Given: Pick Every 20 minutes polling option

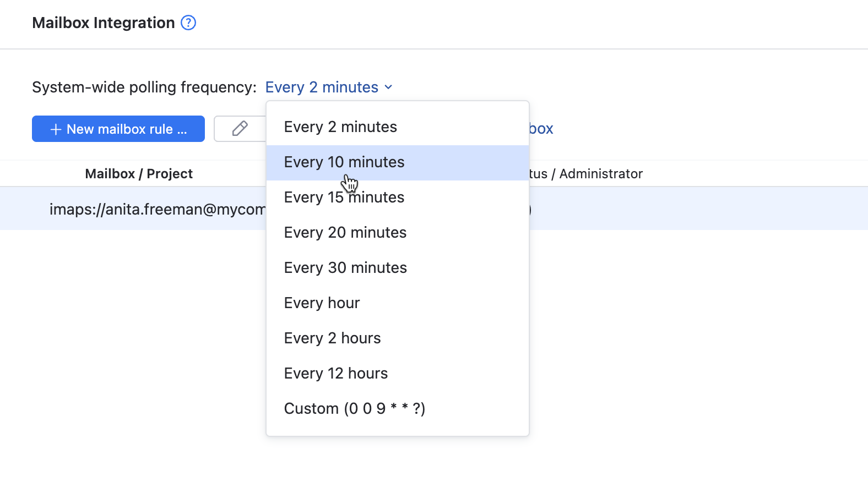Looking at the screenshot, I should coord(345,233).
